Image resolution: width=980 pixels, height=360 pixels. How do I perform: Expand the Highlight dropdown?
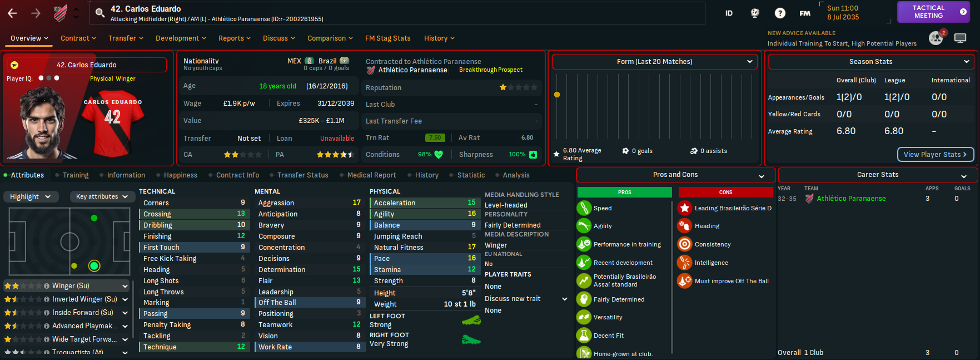(x=30, y=196)
